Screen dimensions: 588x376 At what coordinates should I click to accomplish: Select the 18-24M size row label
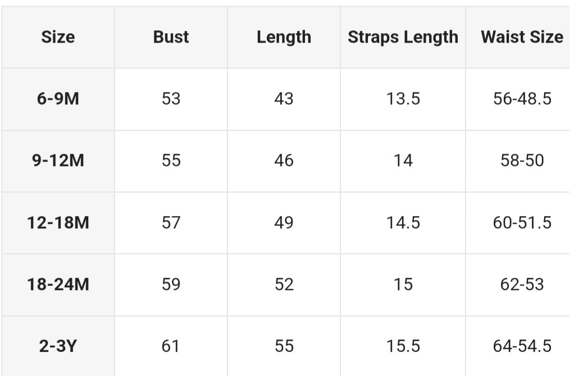click(58, 285)
